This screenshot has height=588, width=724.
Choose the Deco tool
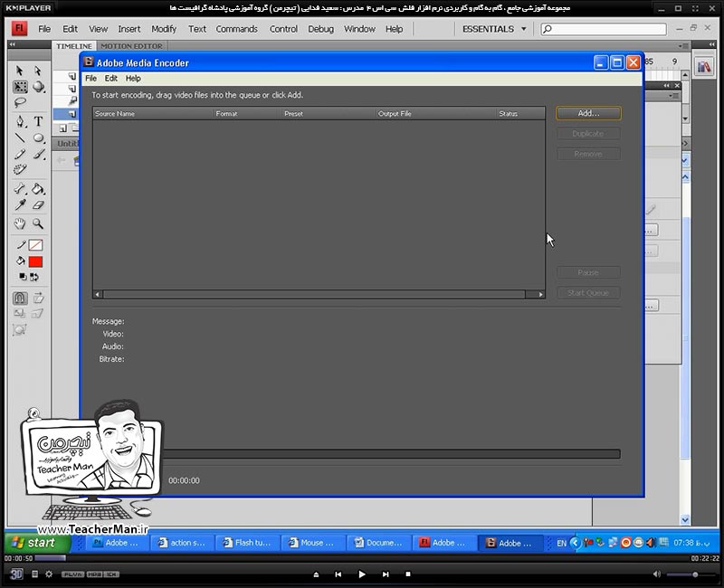pos(20,170)
